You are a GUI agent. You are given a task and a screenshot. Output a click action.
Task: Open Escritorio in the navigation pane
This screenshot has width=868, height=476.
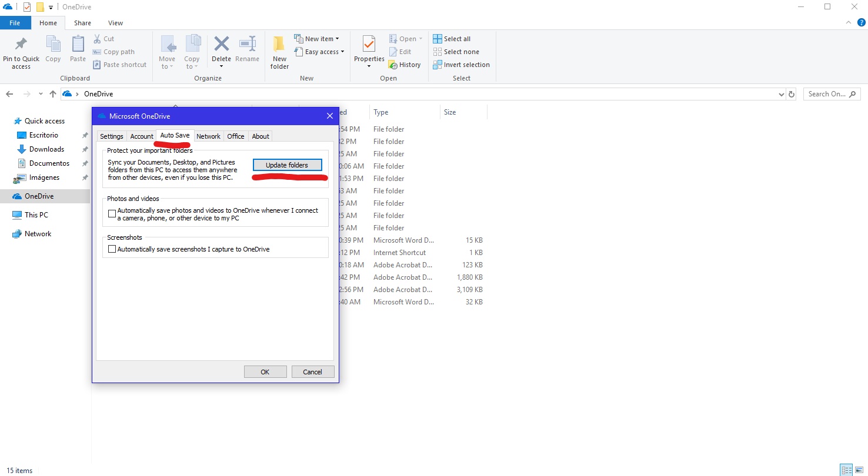click(44, 135)
